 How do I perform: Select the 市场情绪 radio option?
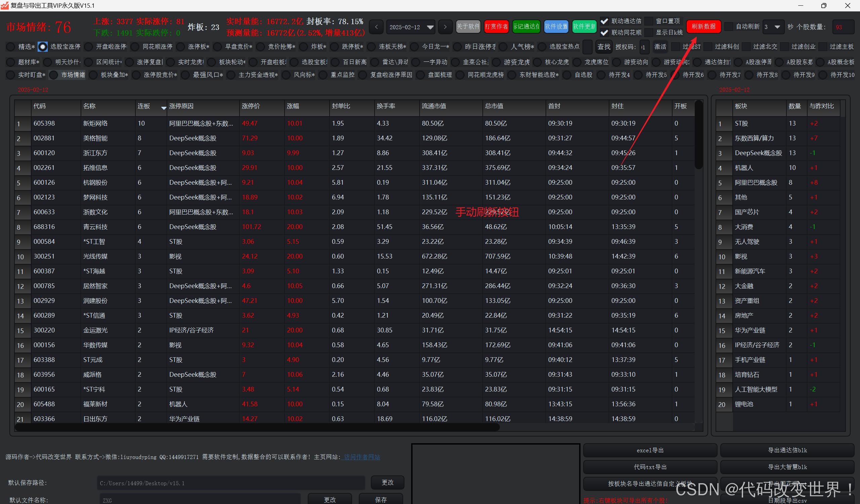53,75
